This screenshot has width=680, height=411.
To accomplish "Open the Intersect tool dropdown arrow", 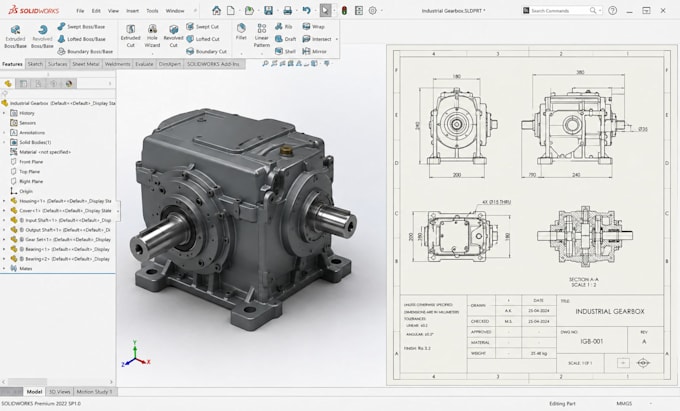I will (x=337, y=39).
